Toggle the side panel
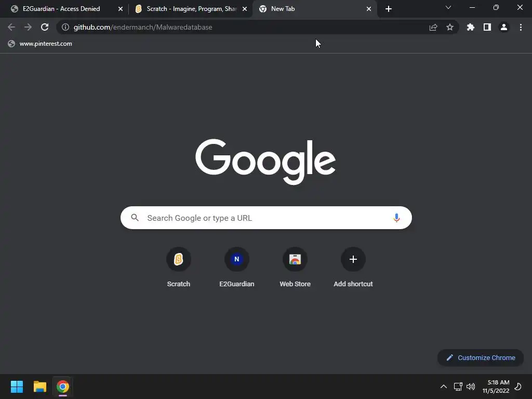This screenshot has height=399, width=532. click(x=487, y=27)
